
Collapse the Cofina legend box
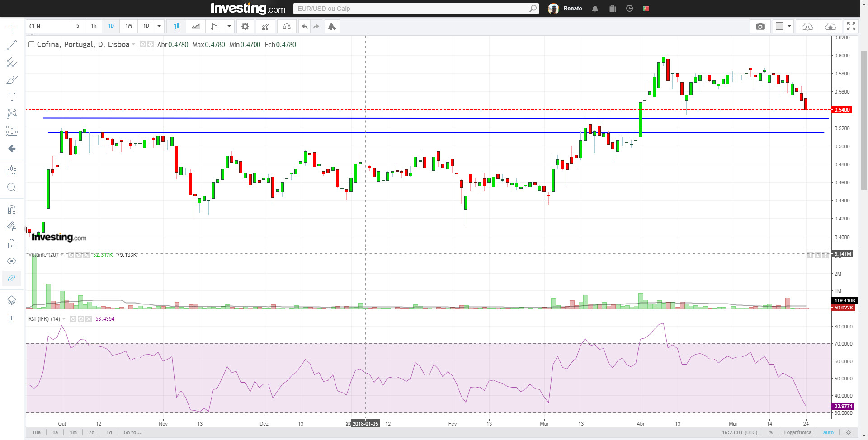pyautogui.click(x=31, y=44)
